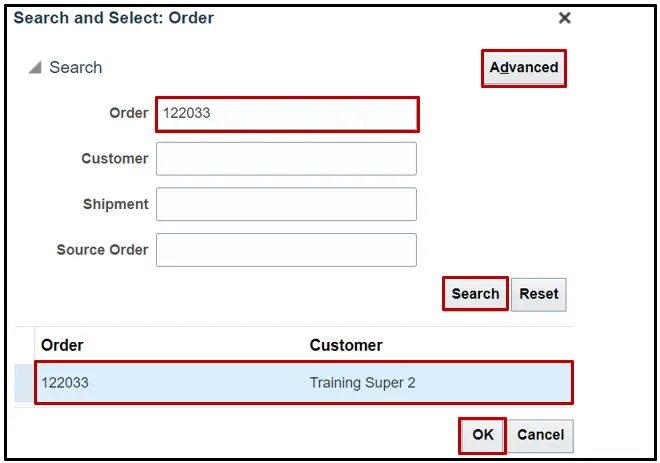Sort by the Order column header
The width and height of the screenshot is (660, 463).
[x=62, y=345]
